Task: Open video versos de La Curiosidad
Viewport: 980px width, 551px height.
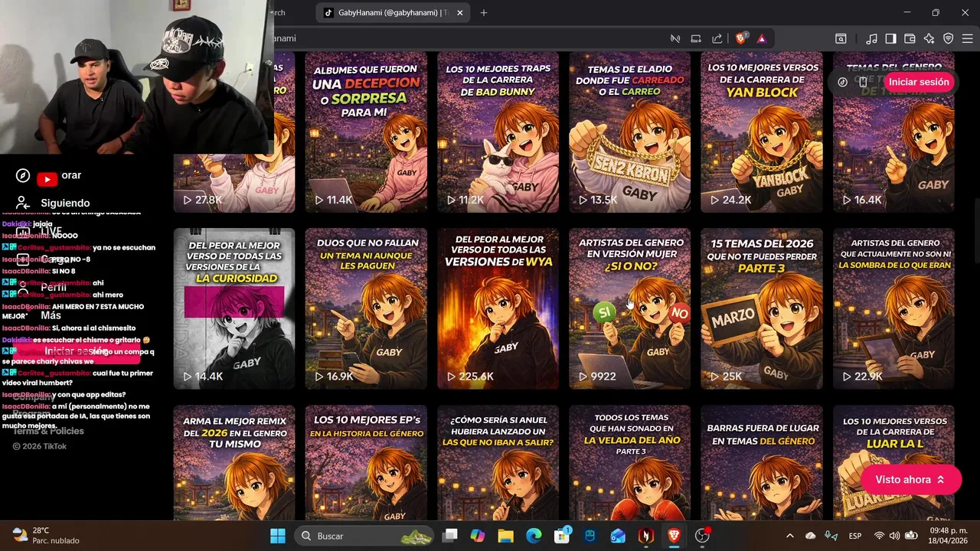Action: pos(234,308)
